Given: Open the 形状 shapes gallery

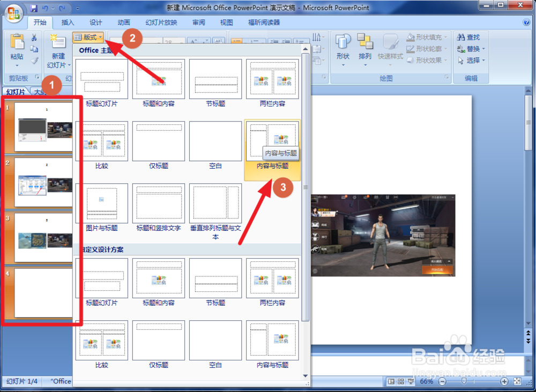Looking at the screenshot, I should coord(343,50).
